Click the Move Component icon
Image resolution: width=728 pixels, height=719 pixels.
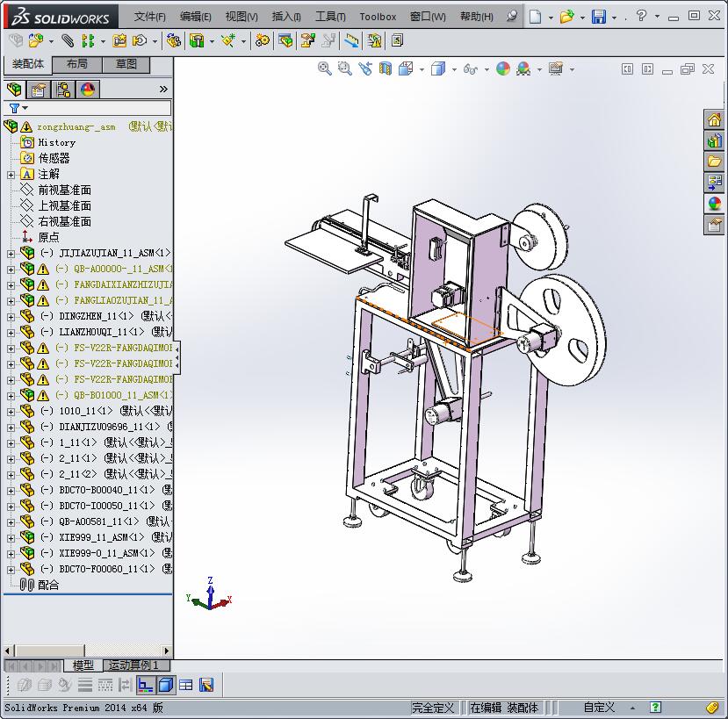coord(140,41)
